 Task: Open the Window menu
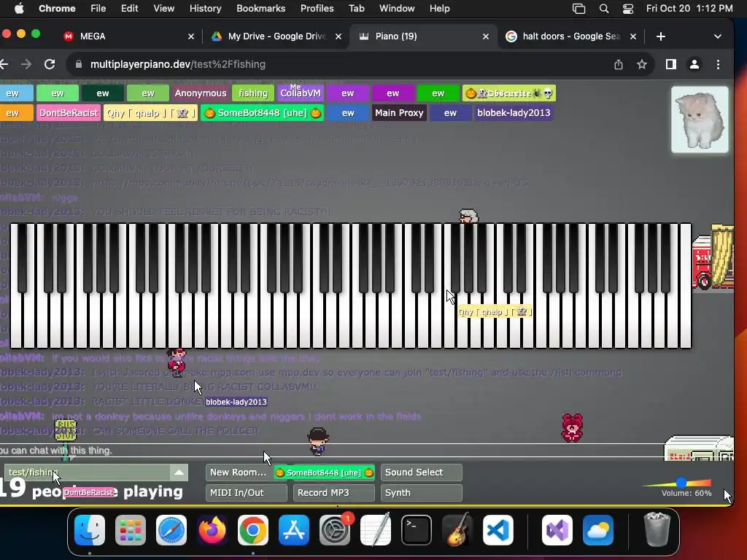tap(396, 9)
